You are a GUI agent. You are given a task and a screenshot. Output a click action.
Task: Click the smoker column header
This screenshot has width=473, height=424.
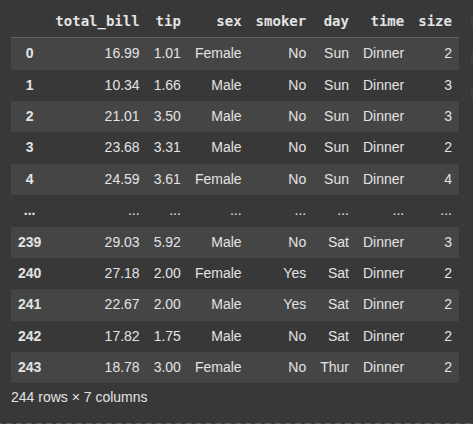pos(281,21)
